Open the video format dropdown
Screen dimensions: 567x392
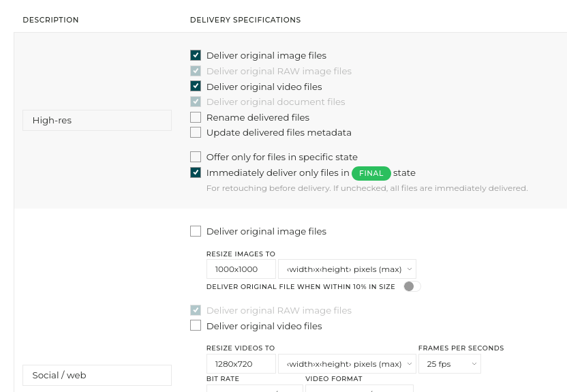click(x=359, y=389)
